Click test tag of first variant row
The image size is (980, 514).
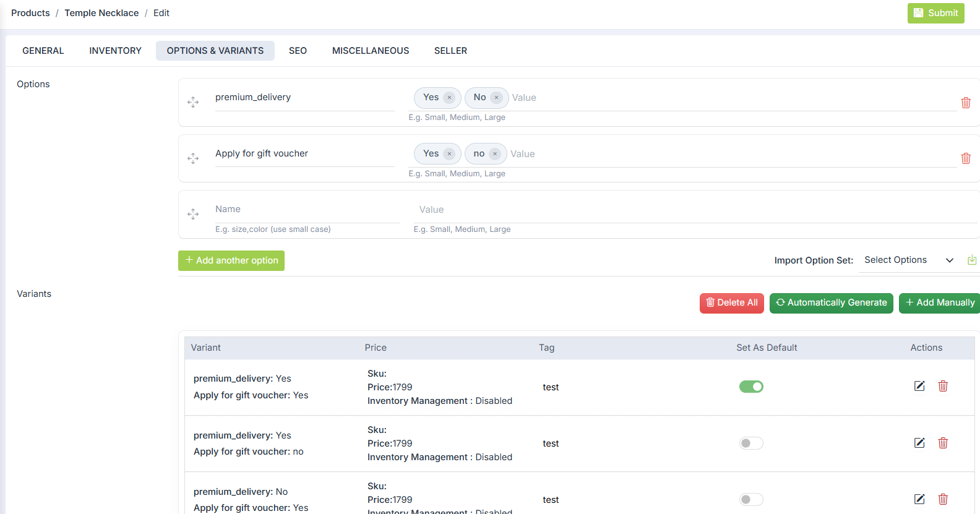pos(551,387)
